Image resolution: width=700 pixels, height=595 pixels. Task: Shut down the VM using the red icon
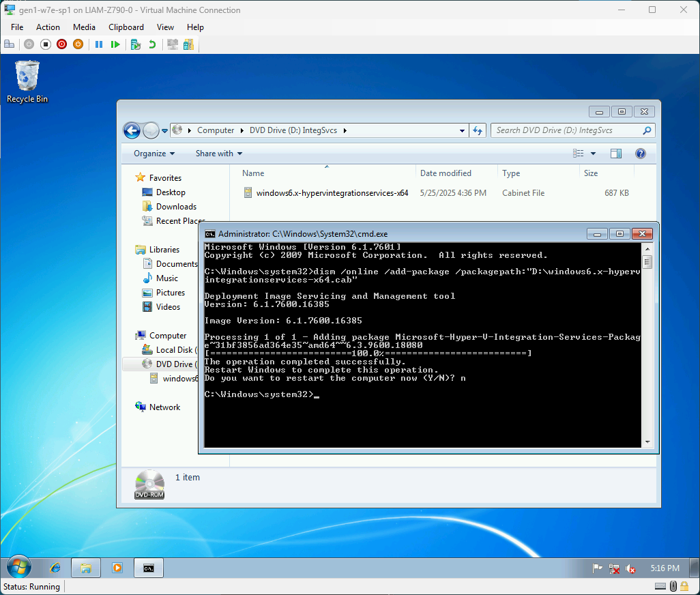pos(61,44)
